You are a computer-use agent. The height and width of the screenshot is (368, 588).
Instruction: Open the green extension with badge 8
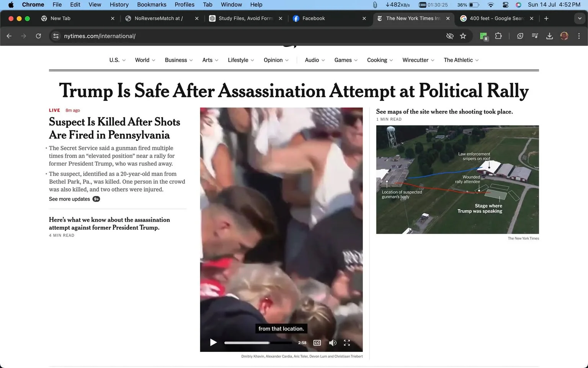(484, 36)
